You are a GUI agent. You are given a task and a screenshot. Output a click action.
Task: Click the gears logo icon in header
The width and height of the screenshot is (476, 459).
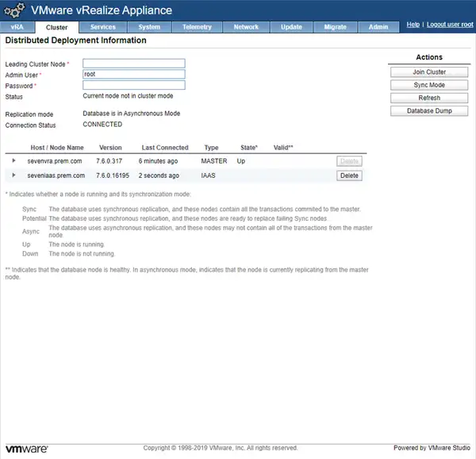(14, 10)
